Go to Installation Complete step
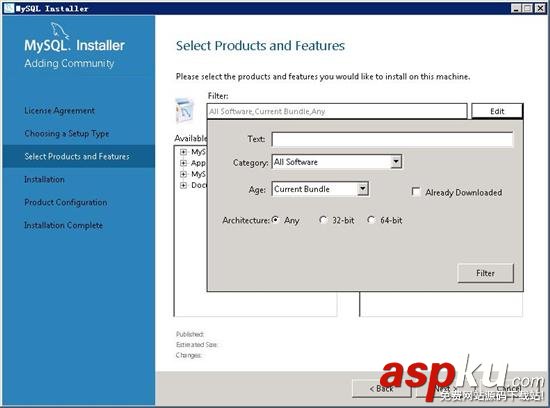The height and width of the screenshot is (408, 550). click(63, 225)
